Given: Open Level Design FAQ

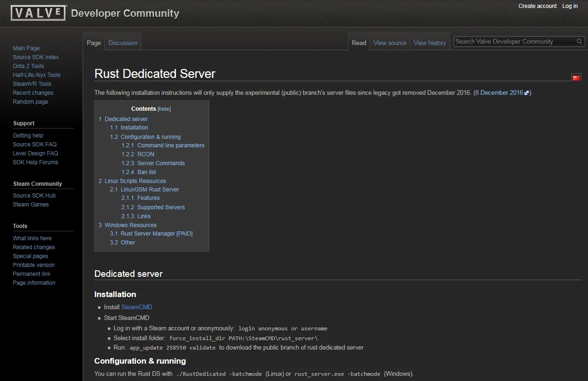Looking at the screenshot, I should click(x=35, y=153).
